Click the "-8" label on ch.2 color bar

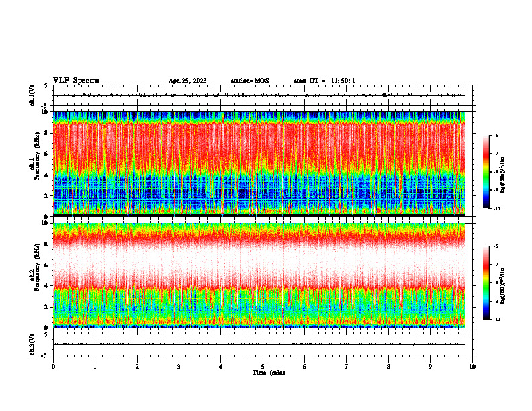(496, 283)
